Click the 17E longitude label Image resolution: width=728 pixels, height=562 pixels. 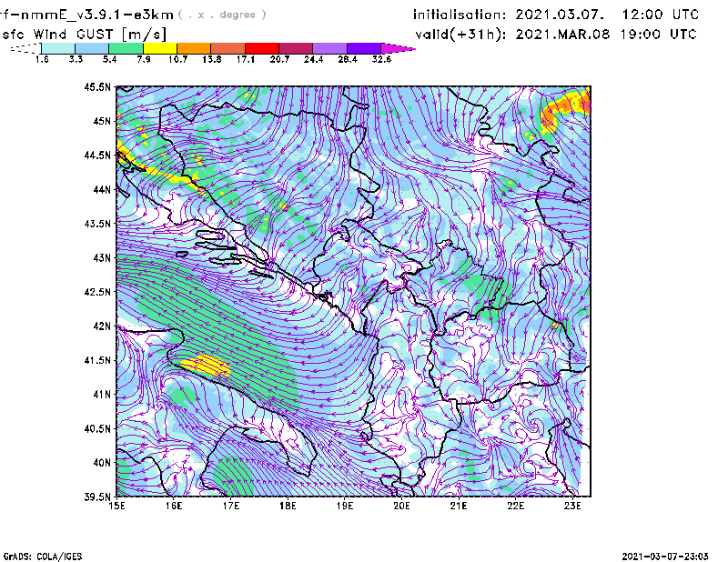pyautogui.click(x=231, y=506)
